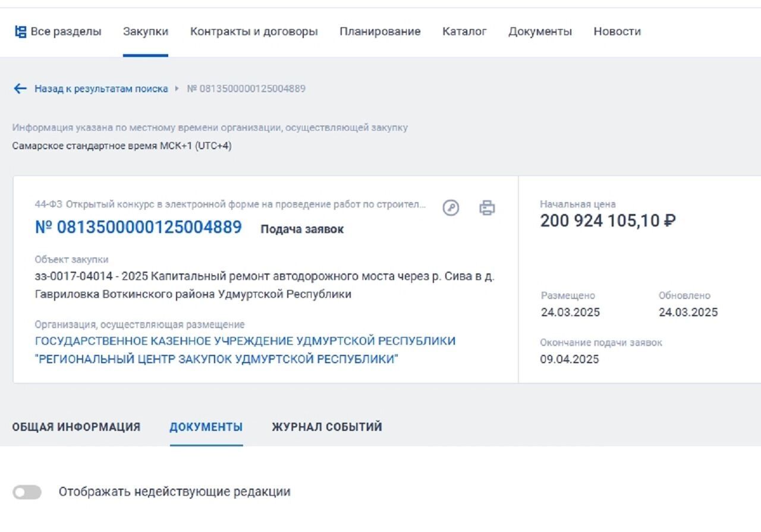Click the Окончание подачи заявок label
The height and width of the screenshot is (532, 761).
[x=601, y=342]
